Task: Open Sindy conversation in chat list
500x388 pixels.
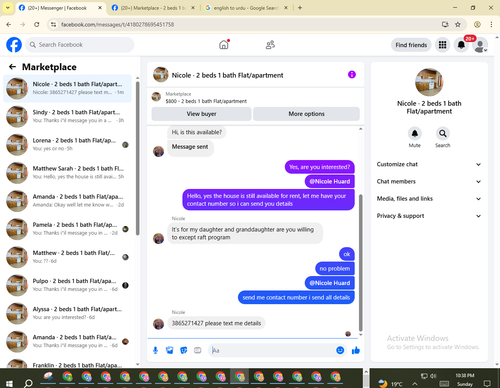Action: [67, 117]
